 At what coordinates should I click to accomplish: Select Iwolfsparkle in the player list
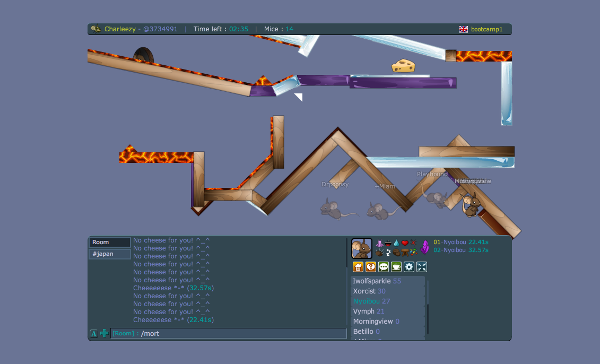(x=388, y=281)
